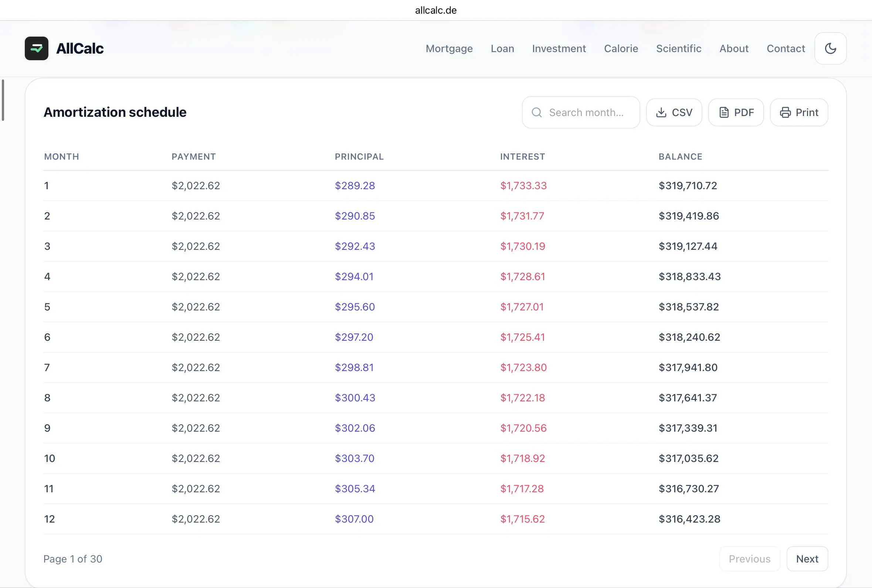The width and height of the screenshot is (872, 588).
Task: Open the Scientific calculator
Action: click(x=678, y=48)
